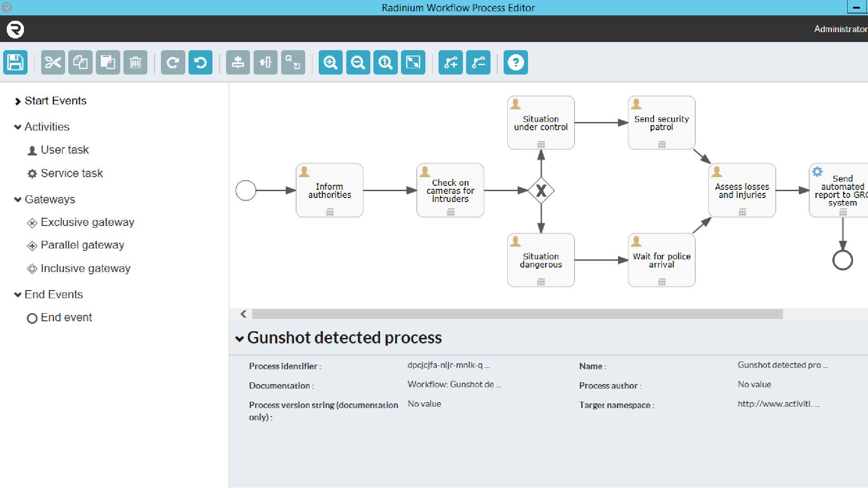Select the Situation dangerous task
The image size is (868, 488).
pos(541,260)
